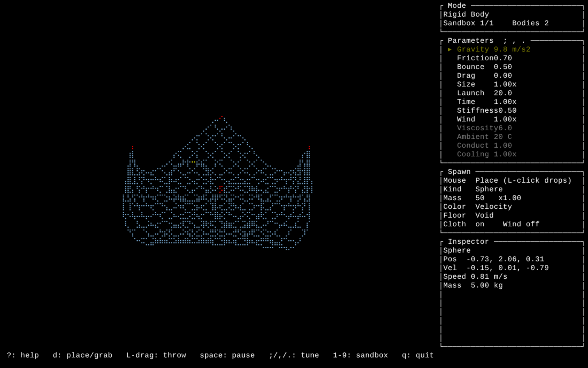Click the yellow sphere on the cloth
The width and height of the screenshot is (588, 368).
pyautogui.click(x=193, y=162)
